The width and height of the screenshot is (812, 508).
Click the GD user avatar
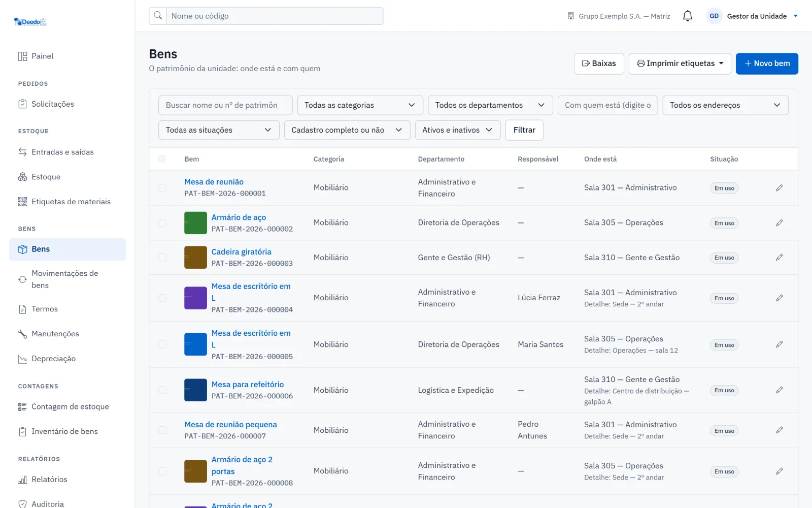coord(714,16)
